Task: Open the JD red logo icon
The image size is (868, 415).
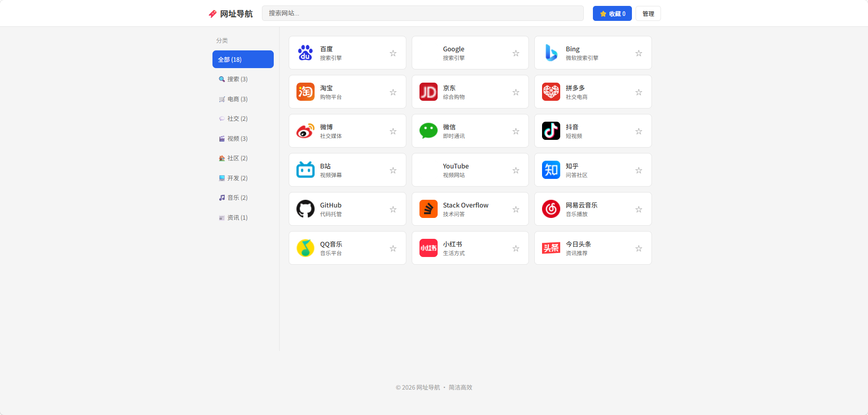Action: point(429,92)
